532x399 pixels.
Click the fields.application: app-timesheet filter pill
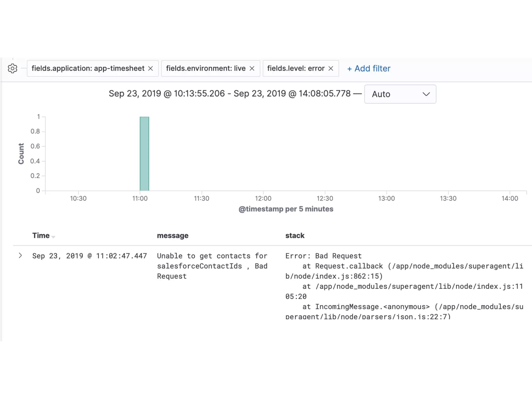coord(88,68)
